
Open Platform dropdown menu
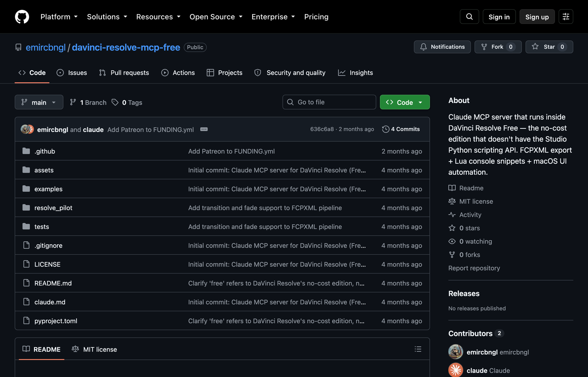59,17
